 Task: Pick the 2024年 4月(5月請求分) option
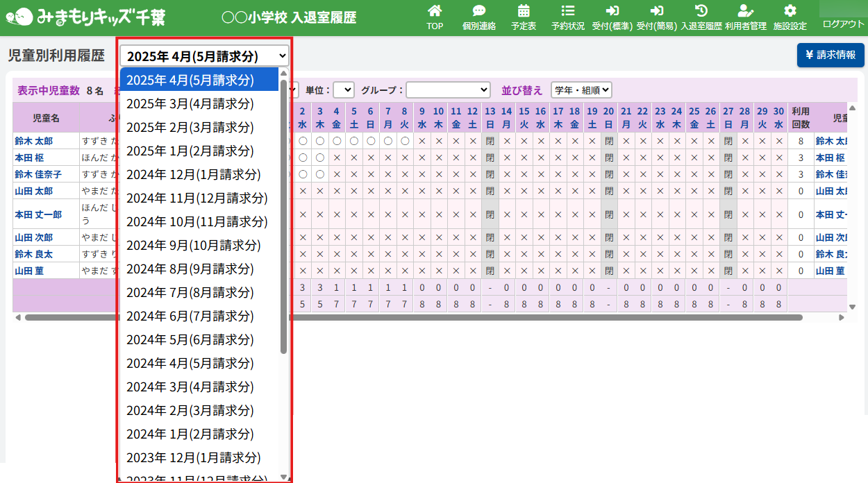(x=190, y=363)
